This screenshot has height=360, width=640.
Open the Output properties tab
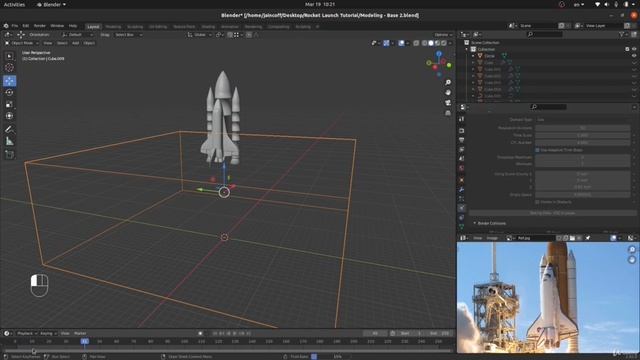point(462,140)
